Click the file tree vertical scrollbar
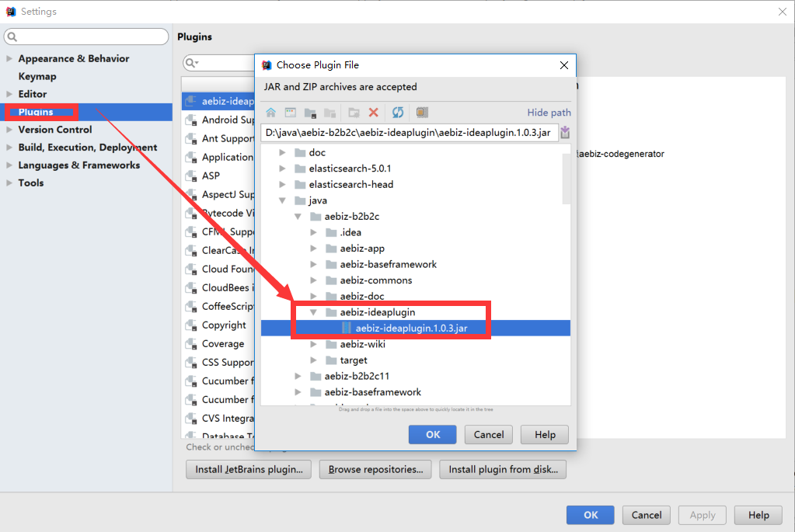795x532 pixels. (567, 177)
